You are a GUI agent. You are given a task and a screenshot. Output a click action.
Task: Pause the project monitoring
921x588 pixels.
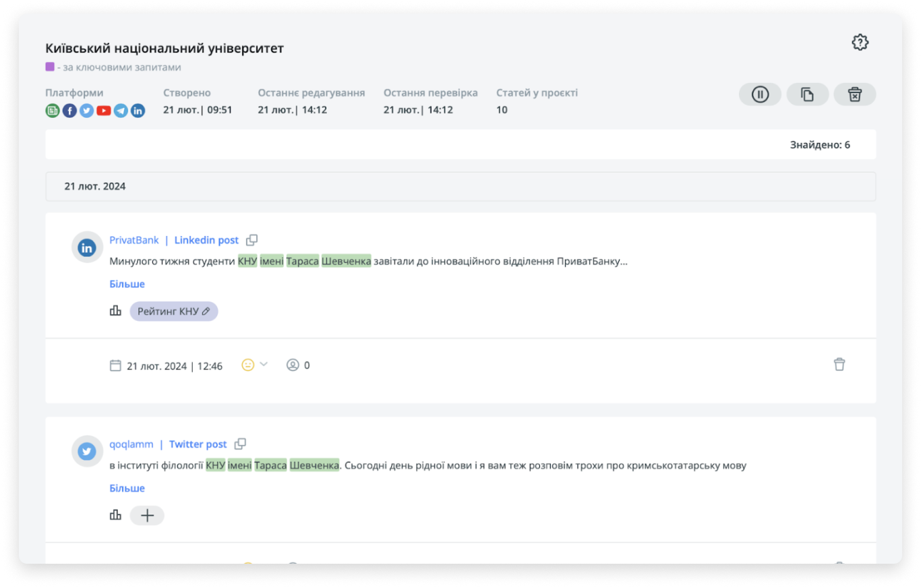click(x=760, y=94)
